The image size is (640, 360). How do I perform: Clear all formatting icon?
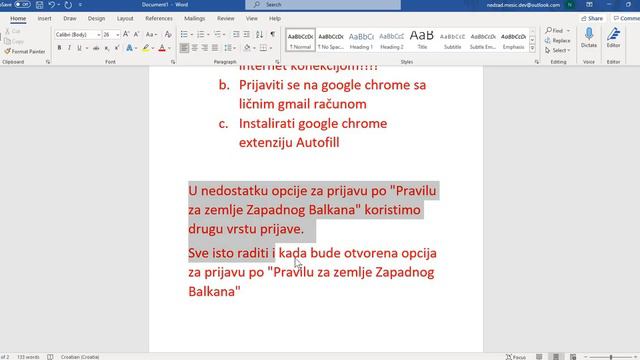coord(168,35)
